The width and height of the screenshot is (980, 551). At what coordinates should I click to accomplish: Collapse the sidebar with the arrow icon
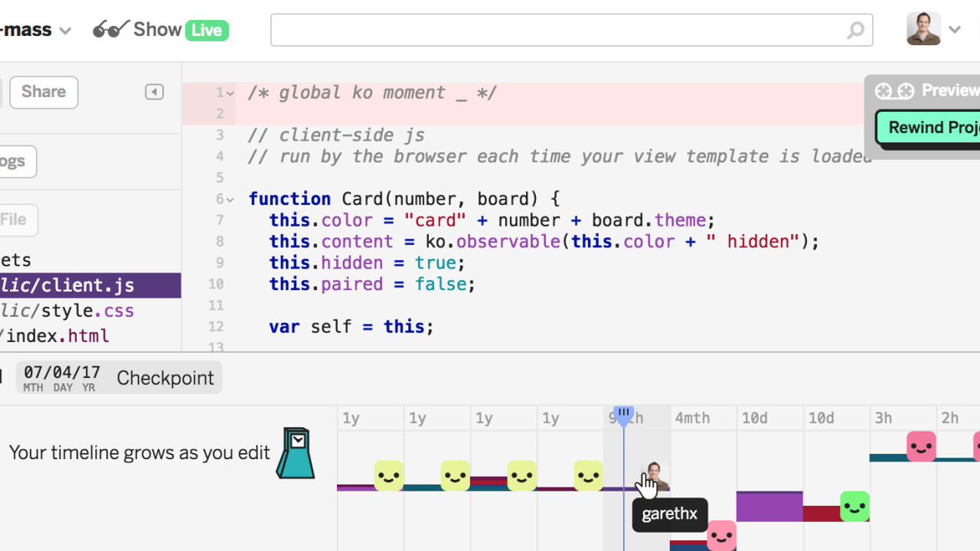pyautogui.click(x=154, y=92)
